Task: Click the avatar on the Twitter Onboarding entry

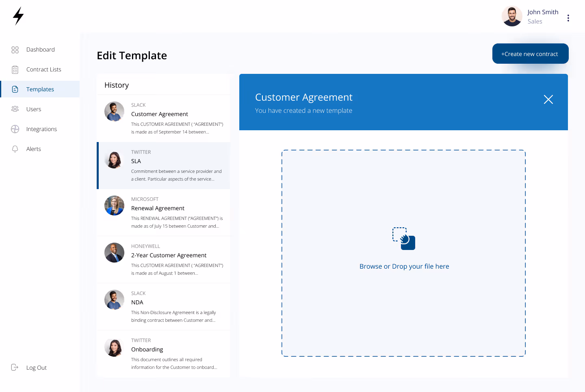Action: (114, 347)
